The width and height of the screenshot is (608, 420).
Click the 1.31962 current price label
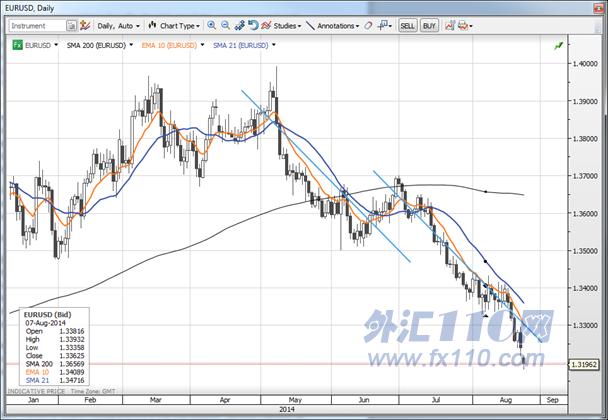[584, 365]
